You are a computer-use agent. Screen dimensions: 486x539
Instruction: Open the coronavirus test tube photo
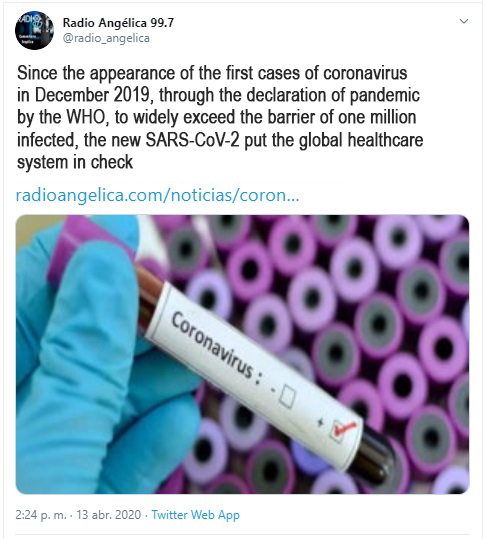coord(242,354)
